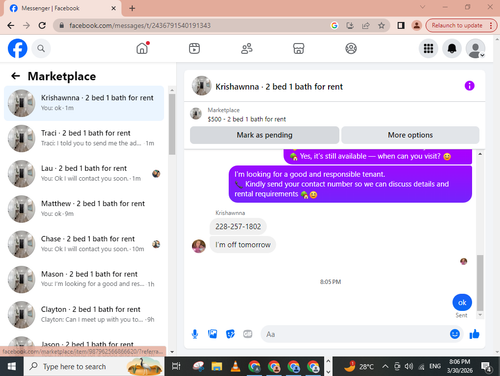
Task: Click More options button
Action: 410,135
